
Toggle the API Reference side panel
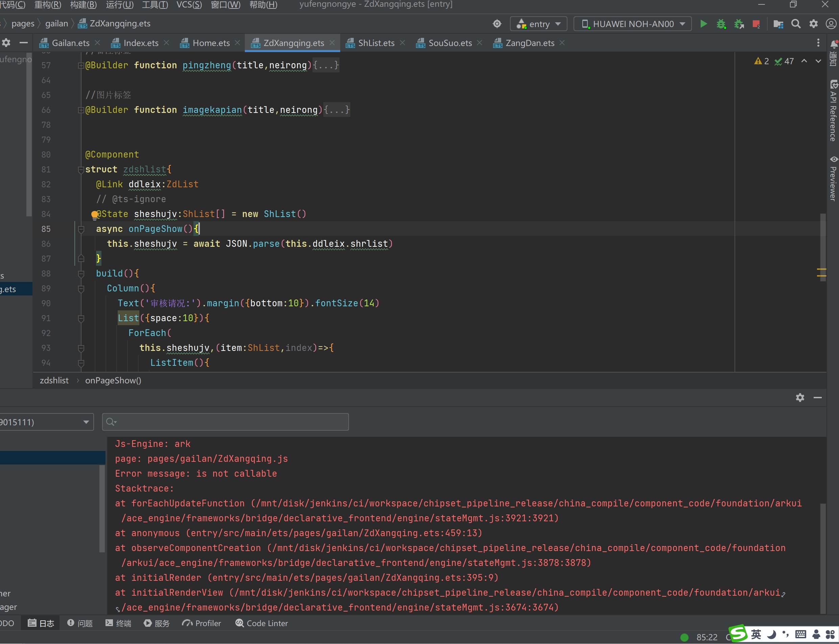(833, 111)
